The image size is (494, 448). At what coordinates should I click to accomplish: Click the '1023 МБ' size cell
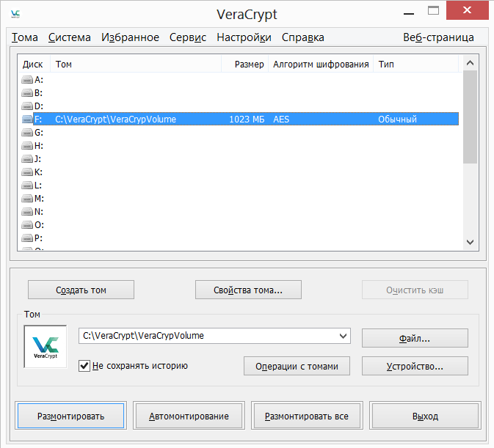pyautogui.click(x=247, y=120)
